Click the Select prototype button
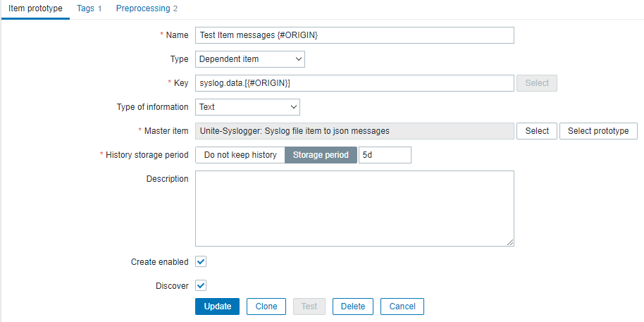 598,131
